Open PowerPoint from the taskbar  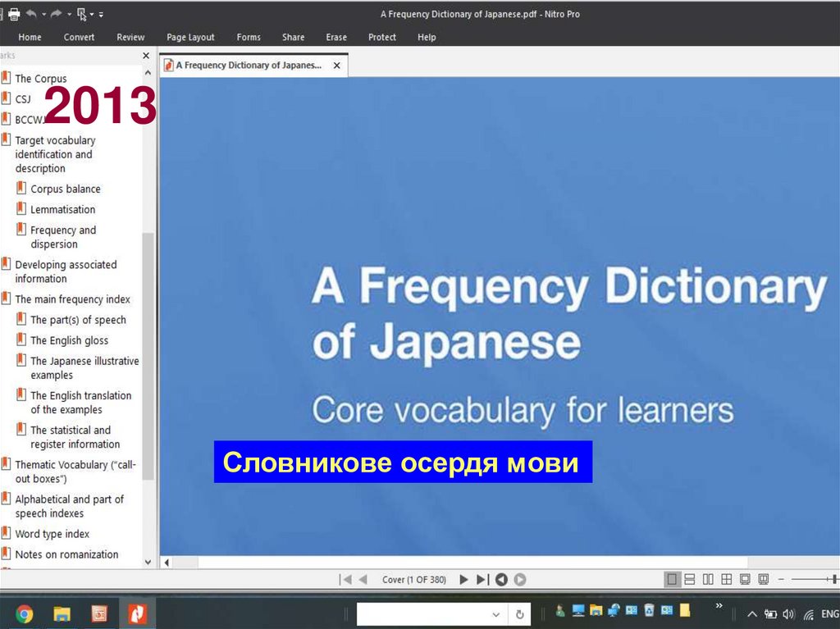[99, 613]
